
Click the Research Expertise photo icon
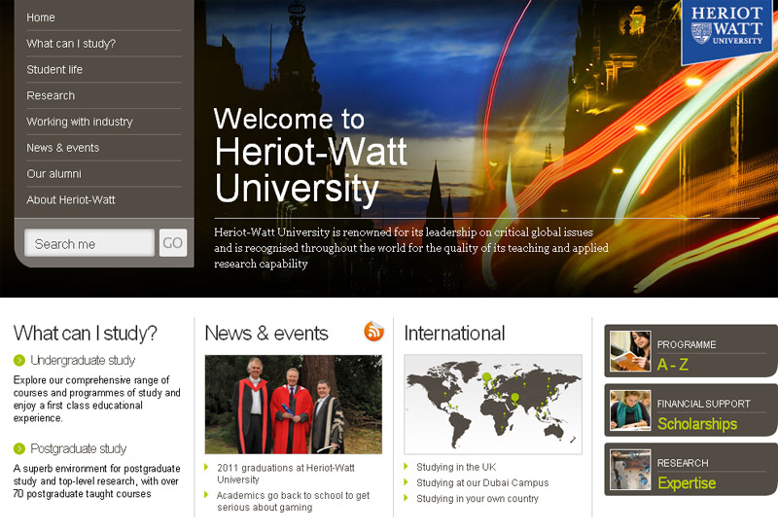[x=629, y=470]
